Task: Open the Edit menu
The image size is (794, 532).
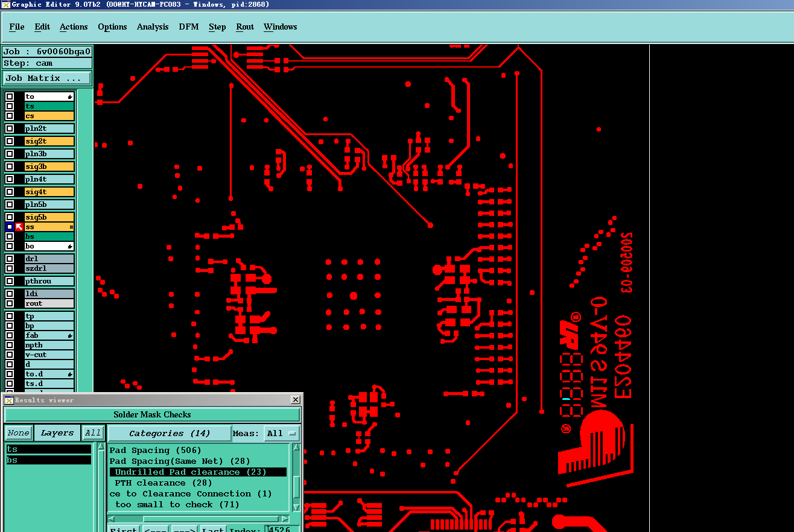Action: (42, 27)
